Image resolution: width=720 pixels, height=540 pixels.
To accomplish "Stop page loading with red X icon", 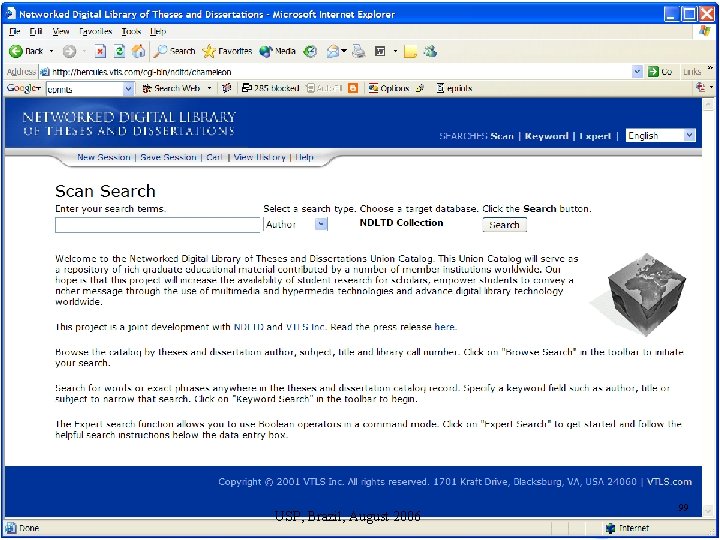I will point(100,51).
